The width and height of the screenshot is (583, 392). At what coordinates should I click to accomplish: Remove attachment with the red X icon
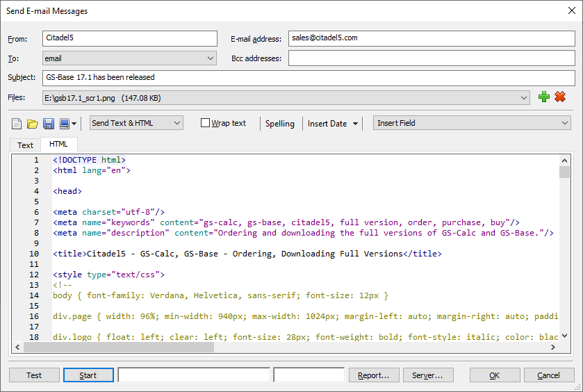tap(560, 97)
